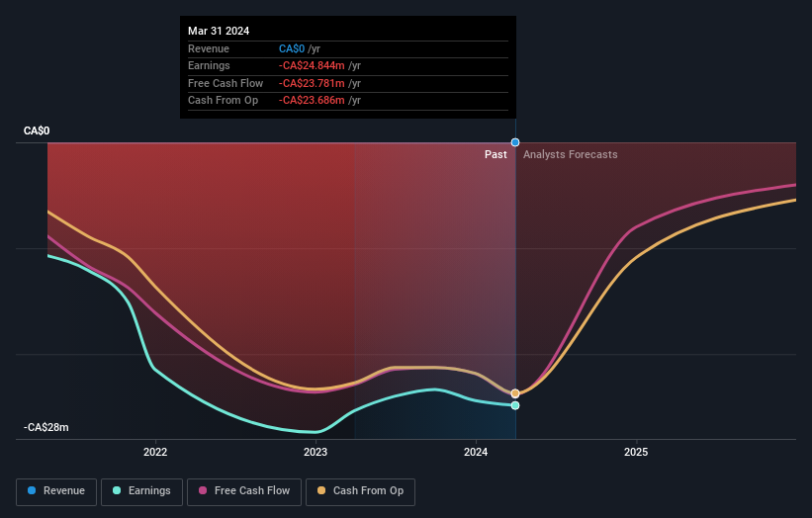Click the CA$0 y-axis label
The image size is (812, 518).
(x=37, y=130)
